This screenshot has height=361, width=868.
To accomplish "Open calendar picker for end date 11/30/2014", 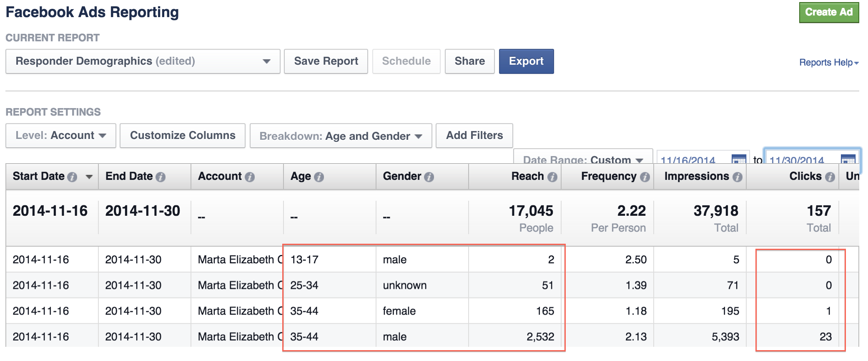I will pos(848,159).
